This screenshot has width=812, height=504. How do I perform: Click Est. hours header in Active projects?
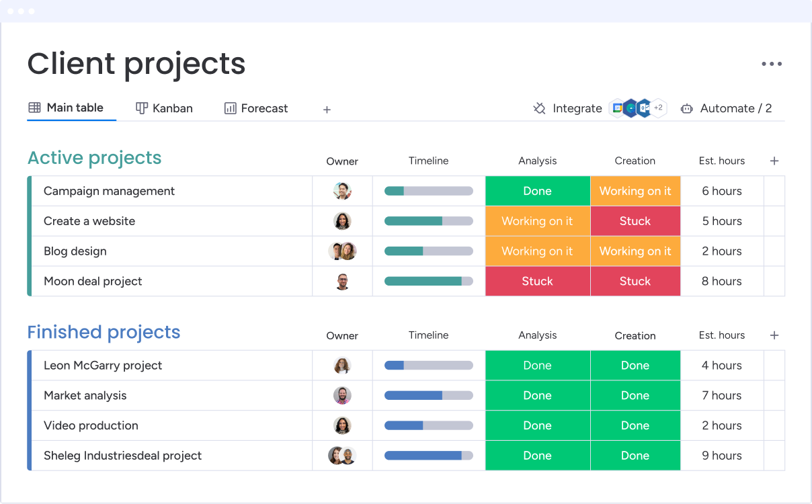pyautogui.click(x=722, y=161)
